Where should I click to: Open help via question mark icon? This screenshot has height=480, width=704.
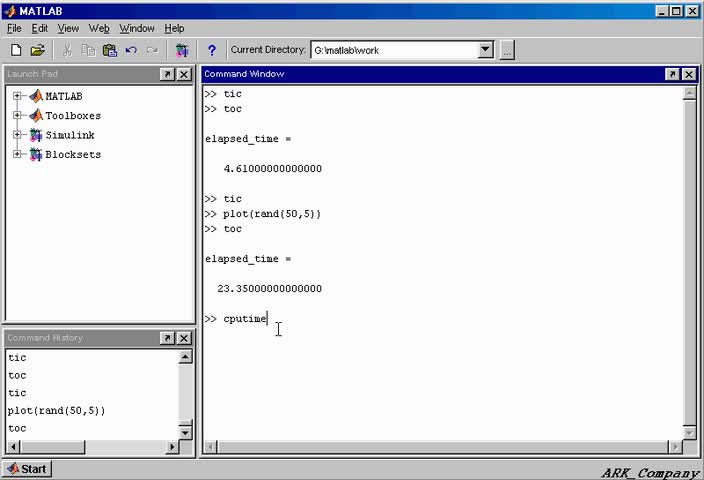coord(212,50)
